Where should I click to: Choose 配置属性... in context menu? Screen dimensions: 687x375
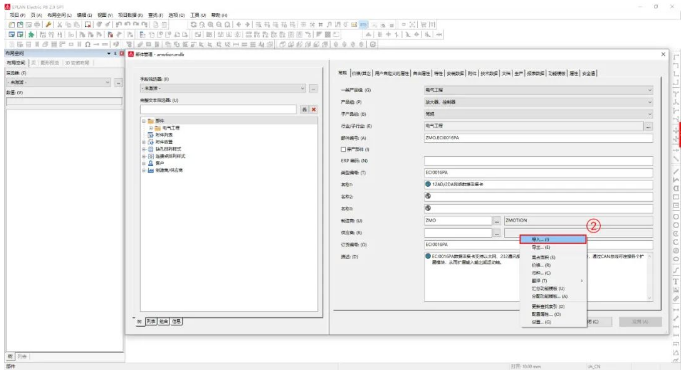[553, 314]
